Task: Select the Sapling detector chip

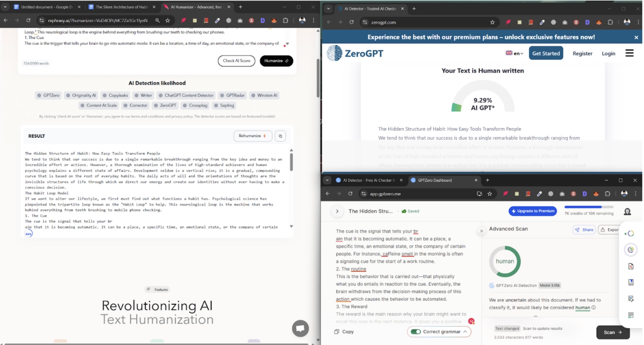Action: point(224,105)
